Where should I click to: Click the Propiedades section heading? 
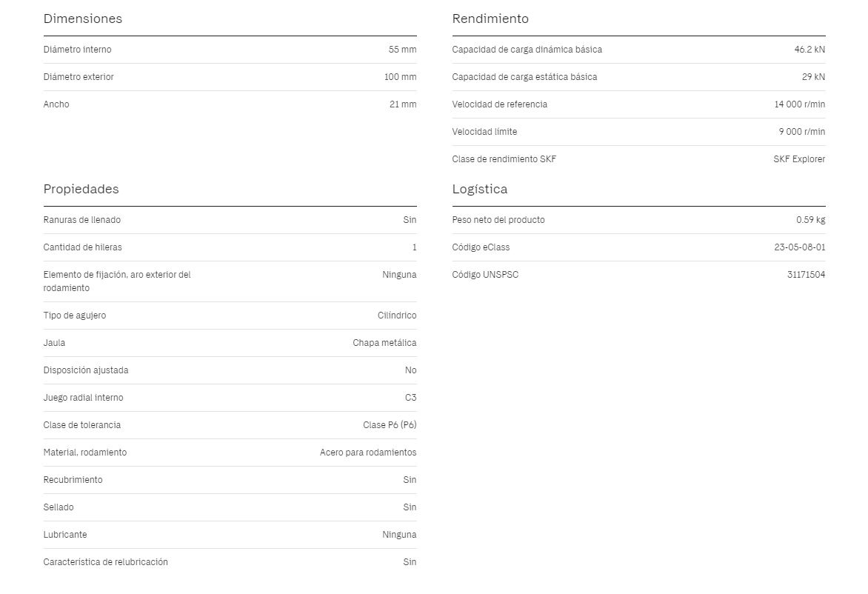pos(81,190)
